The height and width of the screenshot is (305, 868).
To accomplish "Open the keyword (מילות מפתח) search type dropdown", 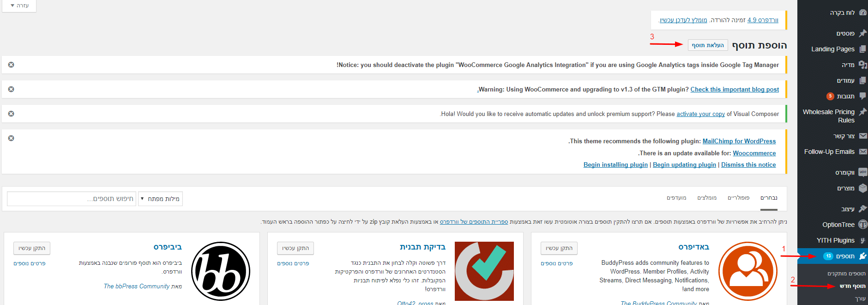I will tap(160, 199).
